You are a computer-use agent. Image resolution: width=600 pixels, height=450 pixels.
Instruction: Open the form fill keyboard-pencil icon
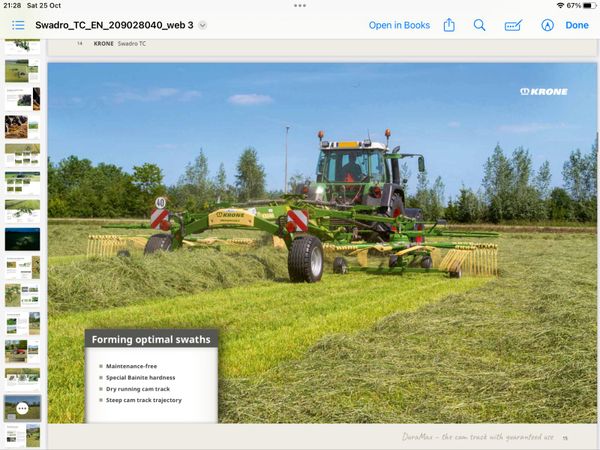click(x=513, y=25)
